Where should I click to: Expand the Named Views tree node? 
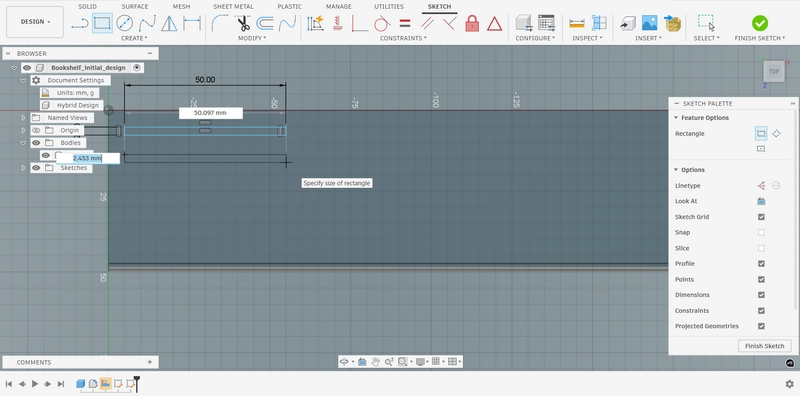click(23, 118)
